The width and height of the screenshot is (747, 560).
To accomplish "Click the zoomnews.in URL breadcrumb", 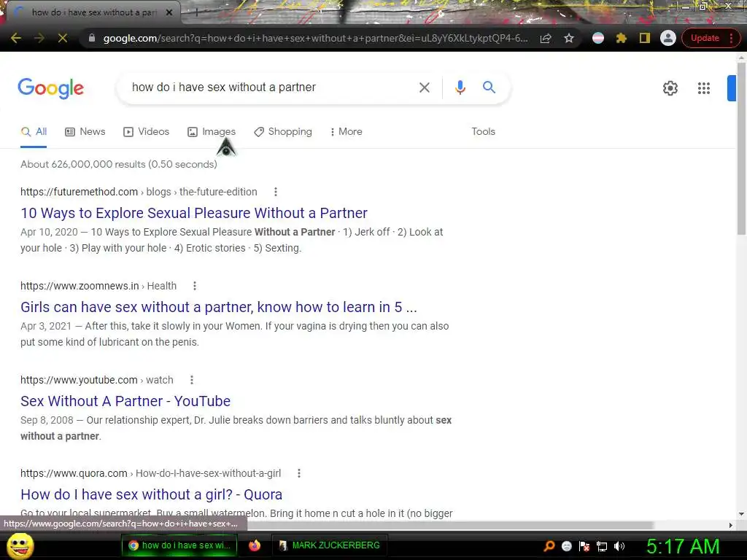I will click(98, 286).
